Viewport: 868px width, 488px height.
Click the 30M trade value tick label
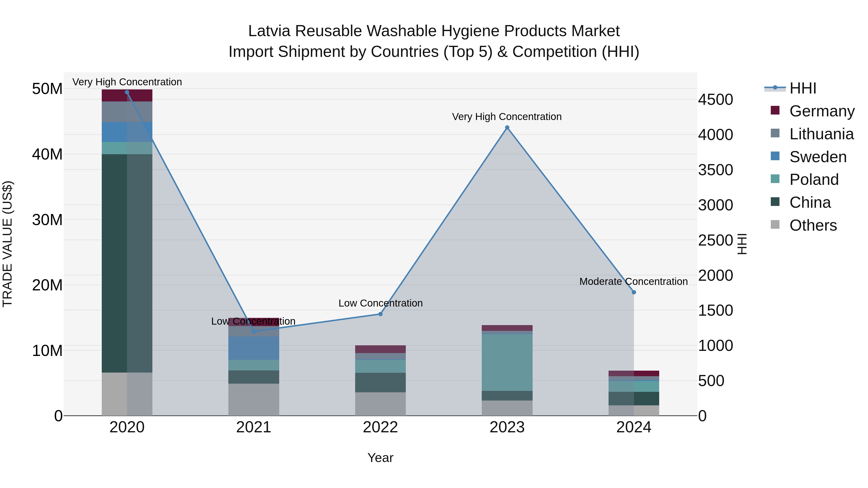click(47, 220)
